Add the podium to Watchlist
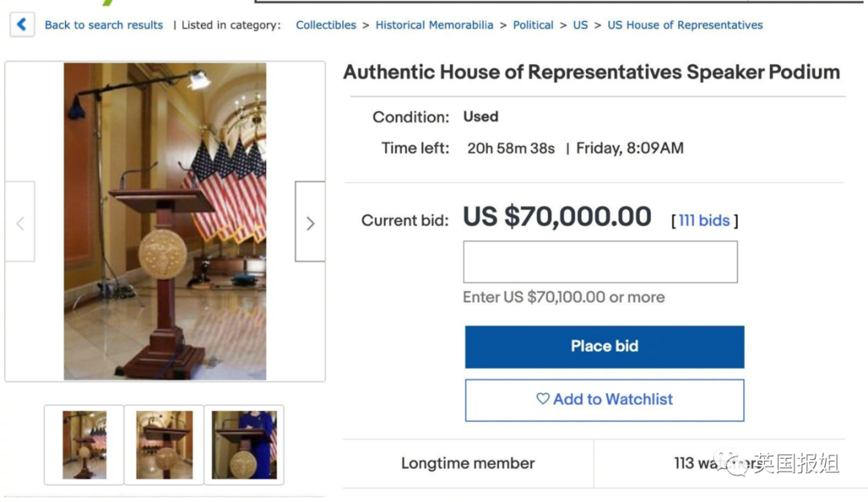 604,400
